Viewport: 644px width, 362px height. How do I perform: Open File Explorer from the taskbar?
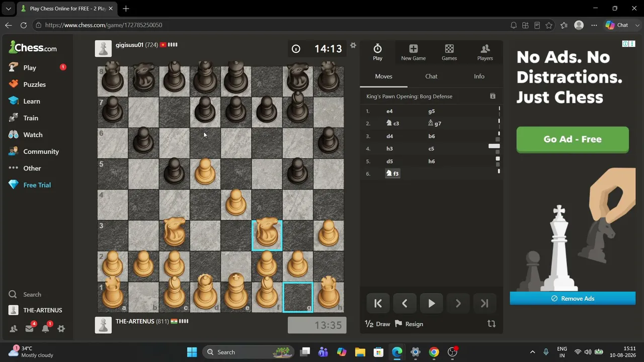(x=360, y=352)
